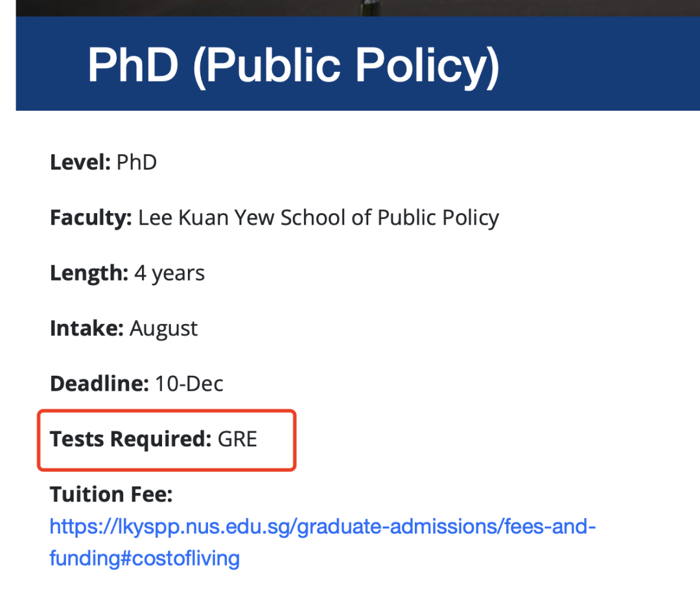Image resolution: width=700 pixels, height=596 pixels.
Task: Select the 10-Dec deadline value
Action: click(x=189, y=384)
